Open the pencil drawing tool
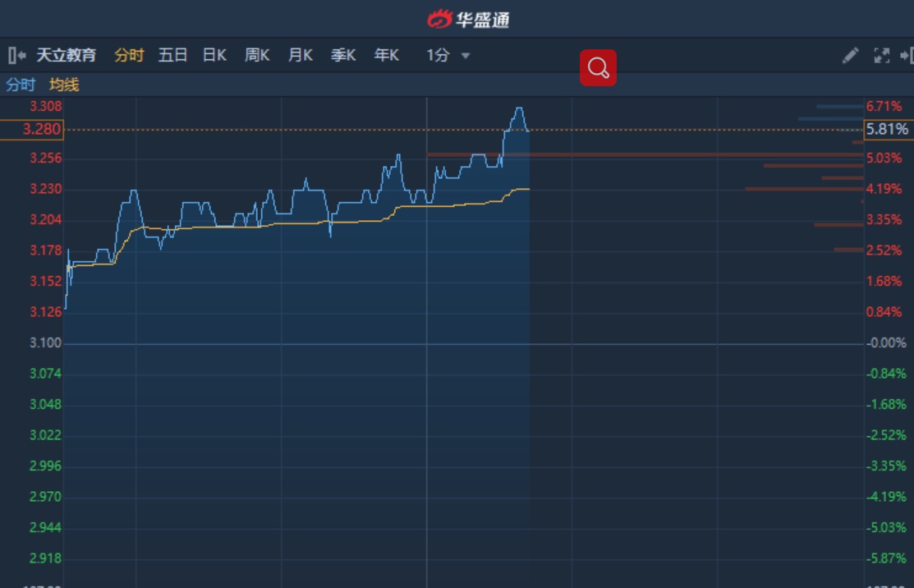The height and width of the screenshot is (588, 914). [850, 55]
